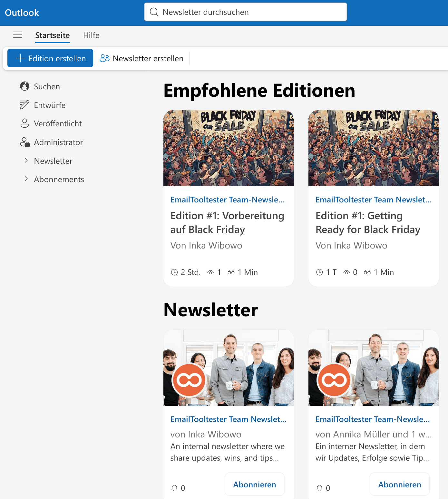Switch to the Hilfe tab
Image resolution: width=448 pixels, height=499 pixels.
click(91, 35)
